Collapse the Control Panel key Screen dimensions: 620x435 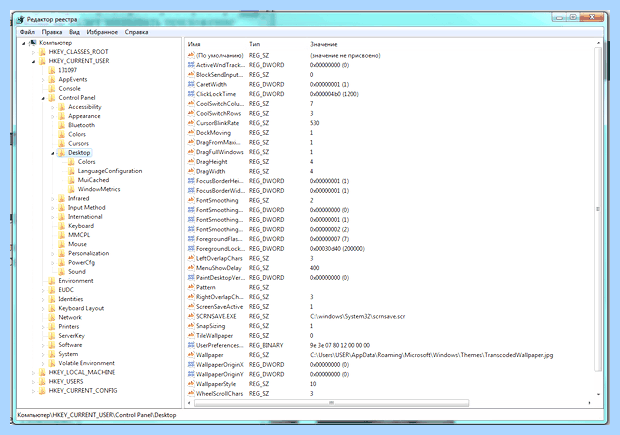coord(43,98)
